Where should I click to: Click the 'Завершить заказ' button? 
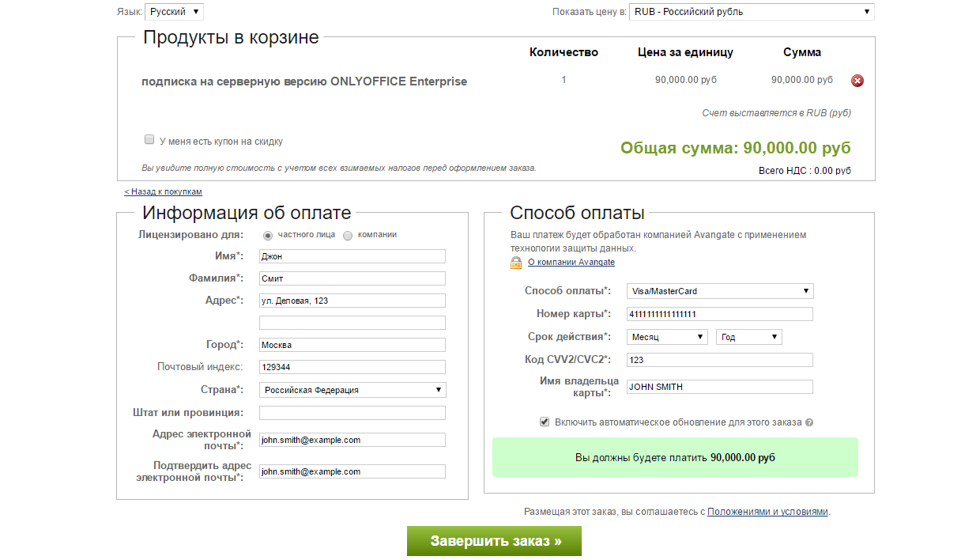[495, 541]
